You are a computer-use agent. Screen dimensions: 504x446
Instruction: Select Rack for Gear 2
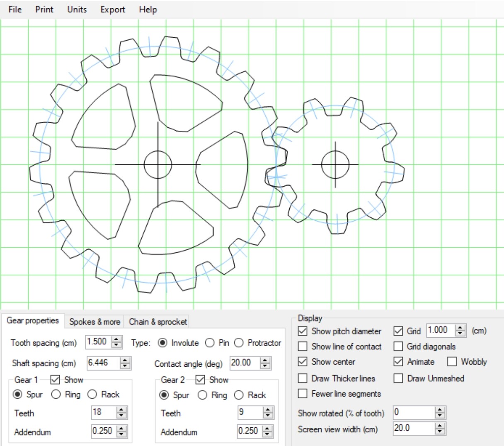coord(239,395)
